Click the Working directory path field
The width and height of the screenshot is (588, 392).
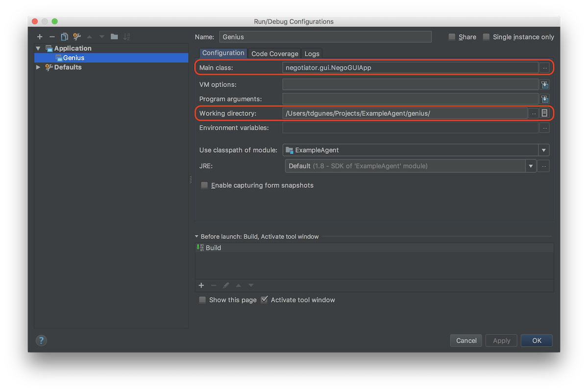click(405, 113)
